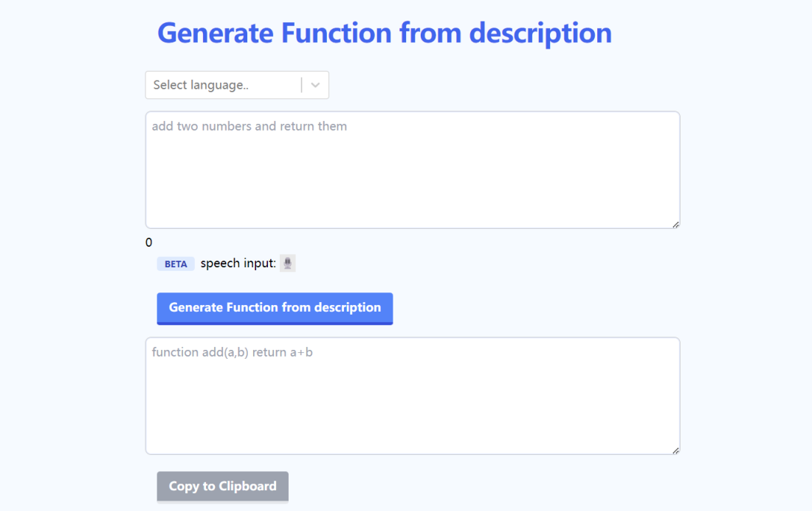Screen dimensions: 812x511
Task: Click the character counter showing 0
Action: pos(149,242)
